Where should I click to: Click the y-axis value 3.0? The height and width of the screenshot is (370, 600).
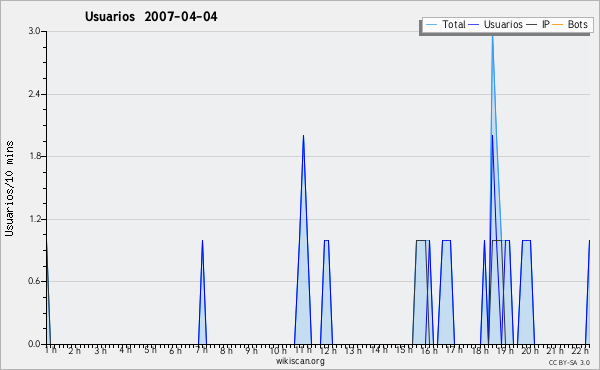point(34,31)
